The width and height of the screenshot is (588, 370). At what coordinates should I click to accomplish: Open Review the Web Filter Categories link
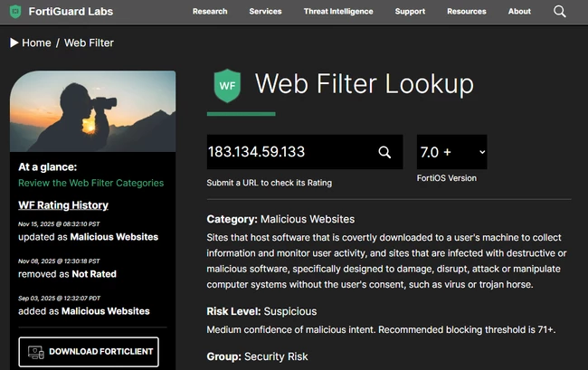(x=91, y=183)
